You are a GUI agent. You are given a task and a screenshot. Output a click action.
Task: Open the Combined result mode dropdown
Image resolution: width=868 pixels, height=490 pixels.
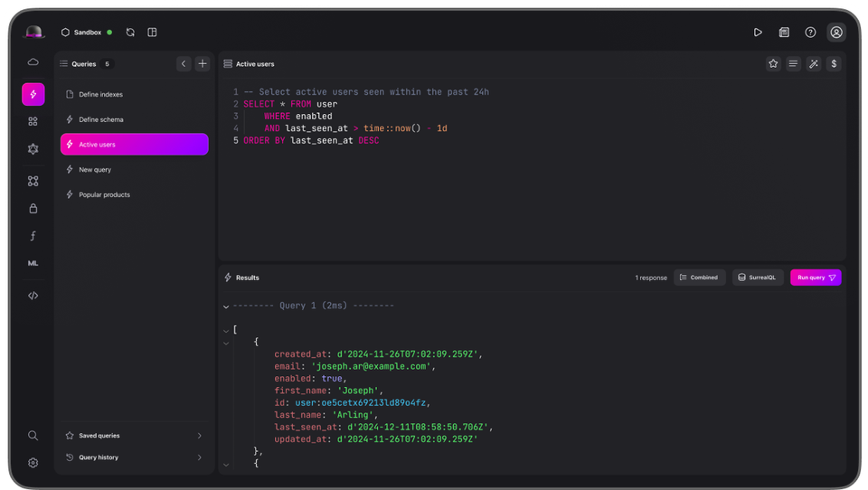coord(699,278)
